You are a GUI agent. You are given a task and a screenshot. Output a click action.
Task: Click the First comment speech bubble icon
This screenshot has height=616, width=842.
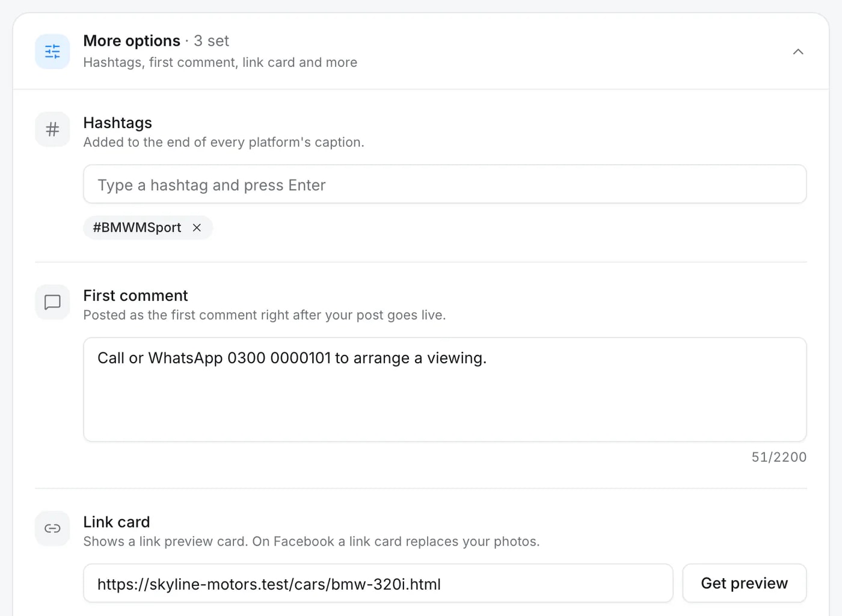(52, 302)
